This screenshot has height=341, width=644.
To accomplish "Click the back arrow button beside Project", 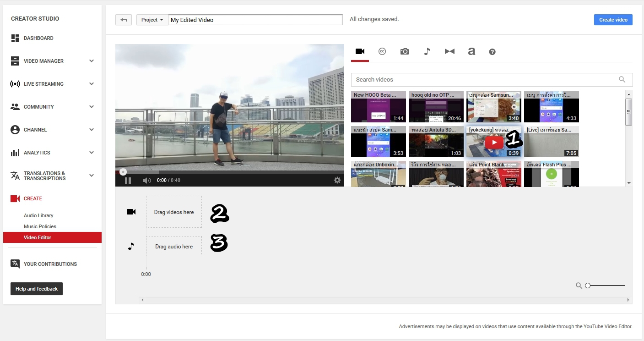I will pyautogui.click(x=124, y=20).
